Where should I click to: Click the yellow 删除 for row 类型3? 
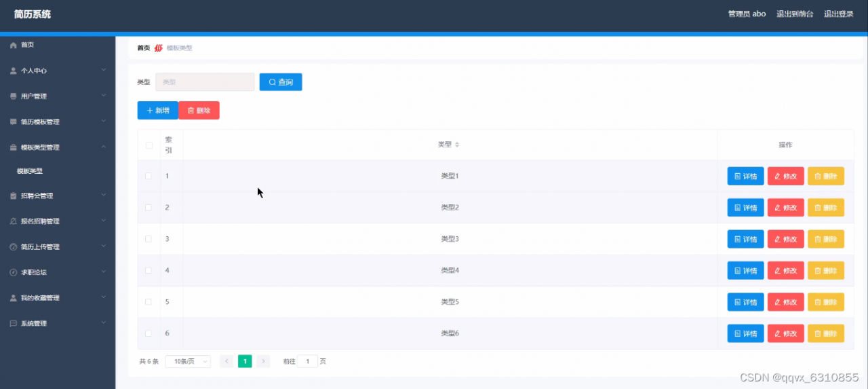pos(826,239)
